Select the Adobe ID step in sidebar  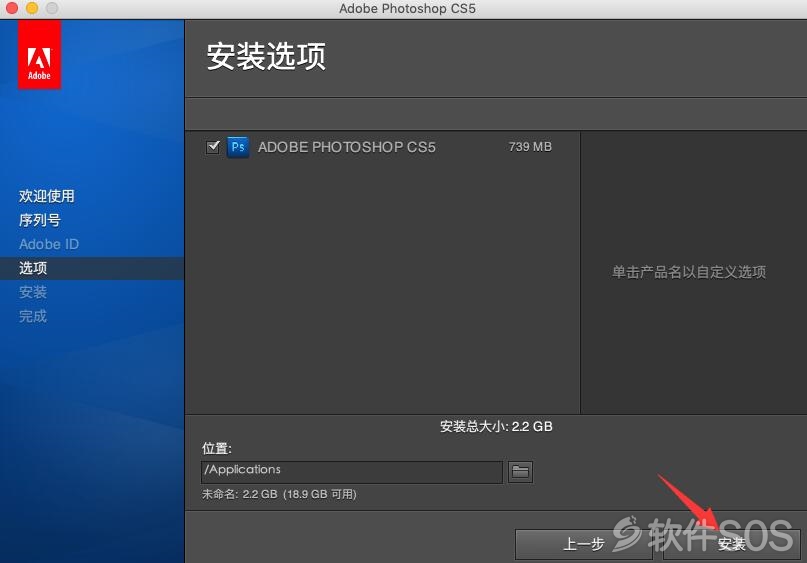(49, 244)
